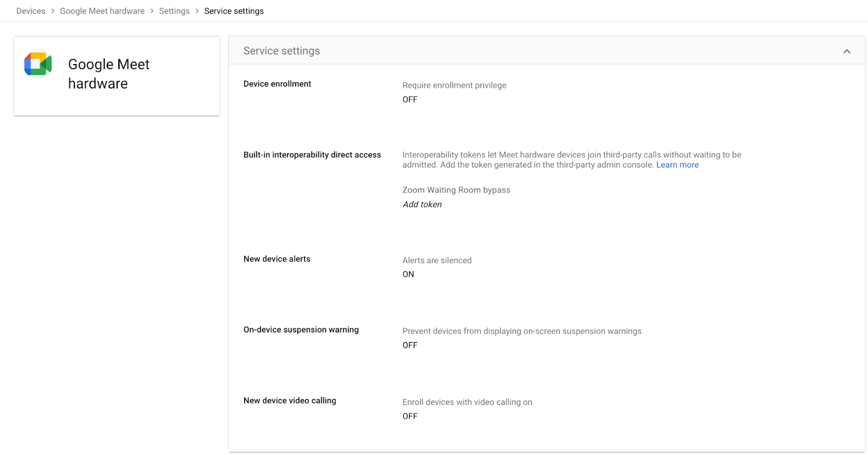Click the Service settings header title
This screenshot has height=455, width=868.
pos(282,51)
